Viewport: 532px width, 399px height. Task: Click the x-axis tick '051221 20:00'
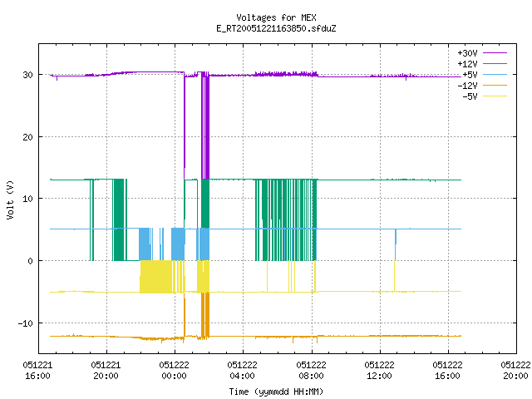106,371
